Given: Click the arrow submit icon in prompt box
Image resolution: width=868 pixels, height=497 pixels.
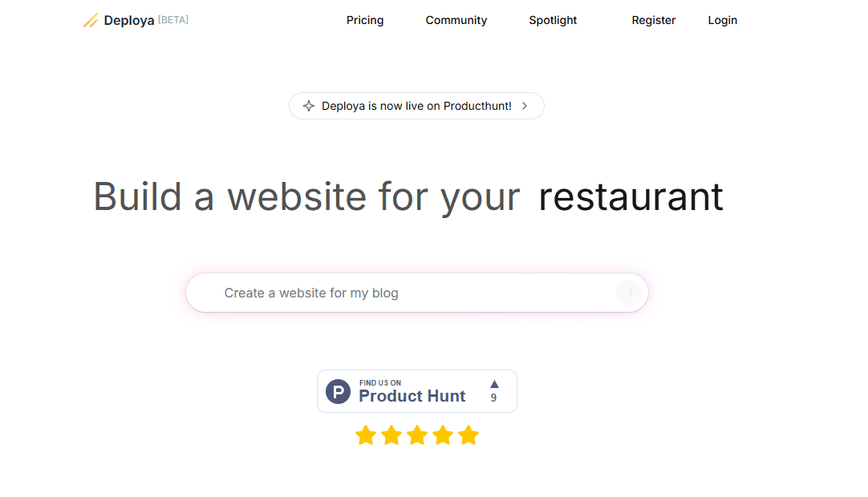Looking at the screenshot, I should pos(630,293).
